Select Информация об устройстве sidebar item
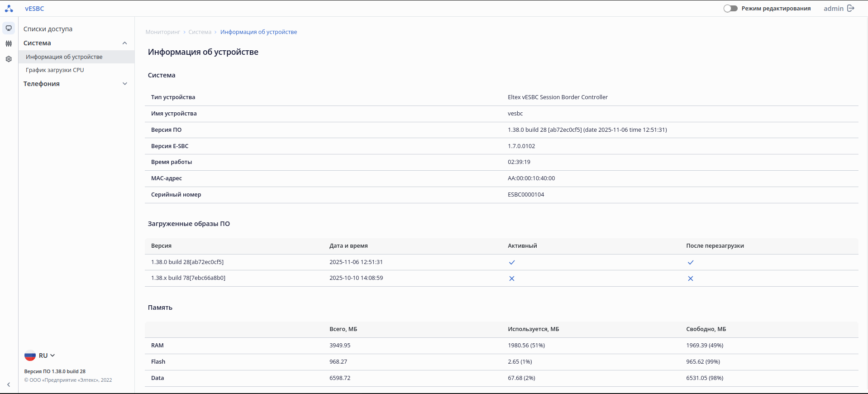 tap(64, 57)
